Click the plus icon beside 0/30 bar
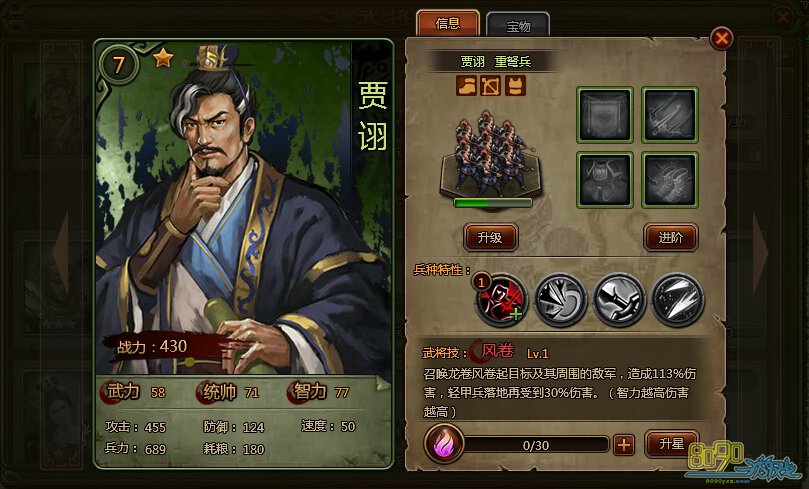The height and width of the screenshot is (489, 809). [x=624, y=445]
